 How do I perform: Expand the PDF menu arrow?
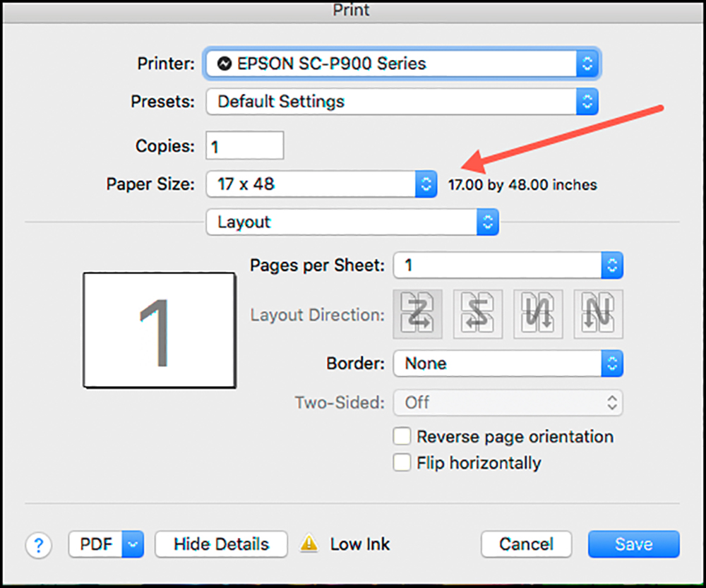point(133,544)
